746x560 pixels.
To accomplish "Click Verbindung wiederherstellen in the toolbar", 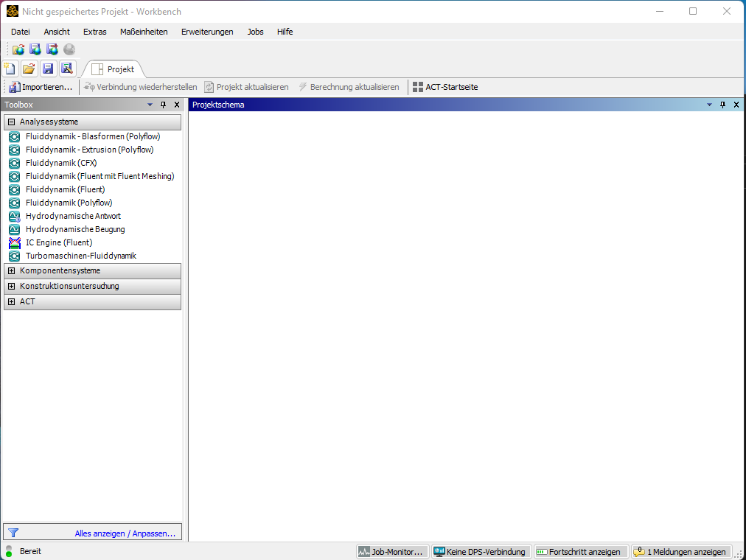I will [x=140, y=87].
